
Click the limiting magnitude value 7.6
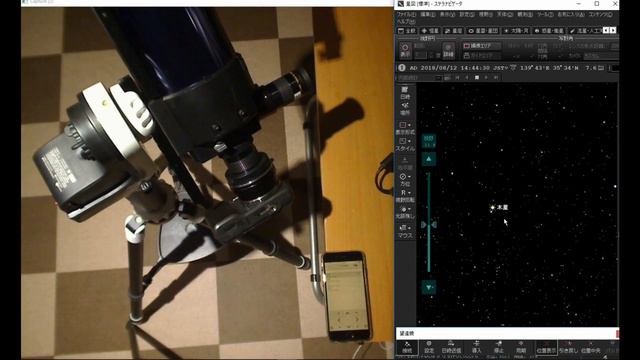(591, 68)
